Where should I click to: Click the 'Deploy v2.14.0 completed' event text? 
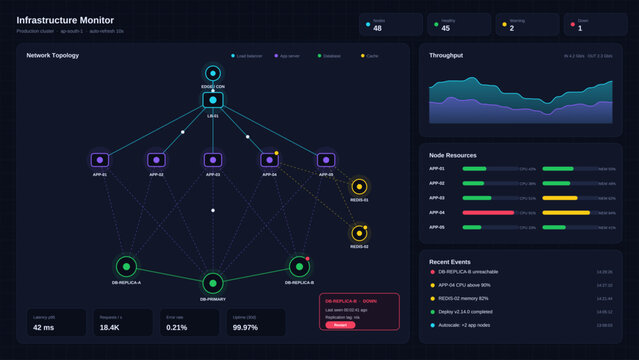click(x=465, y=312)
